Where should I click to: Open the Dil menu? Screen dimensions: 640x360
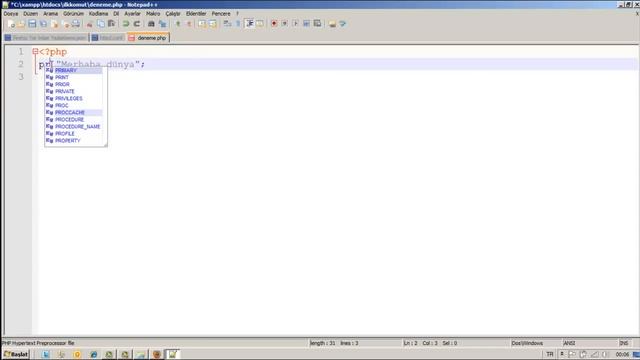116,13
